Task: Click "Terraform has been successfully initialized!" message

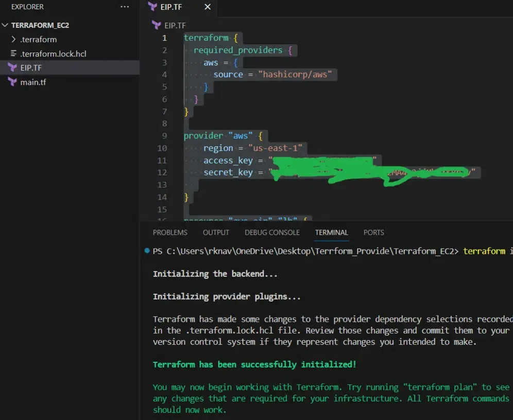Action: (x=254, y=365)
